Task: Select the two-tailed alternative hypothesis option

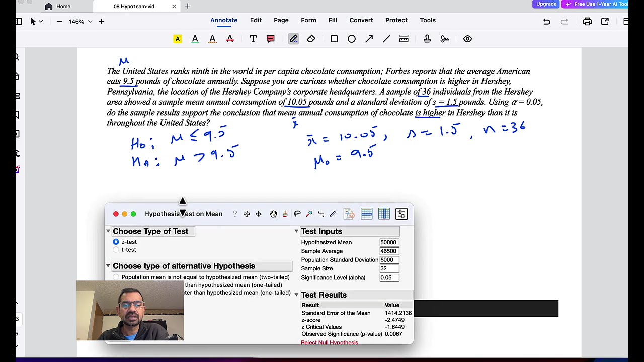Action: pyautogui.click(x=116, y=277)
